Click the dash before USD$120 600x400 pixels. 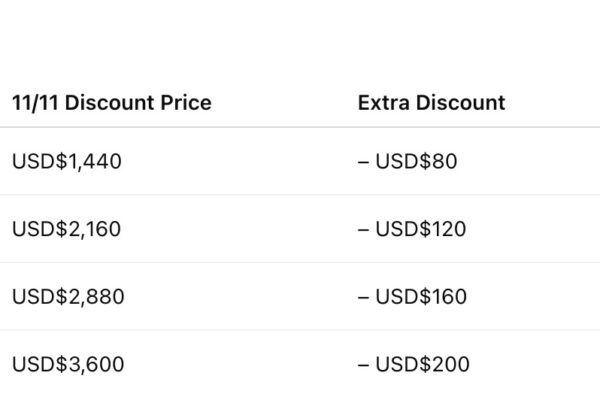click(363, 229)
